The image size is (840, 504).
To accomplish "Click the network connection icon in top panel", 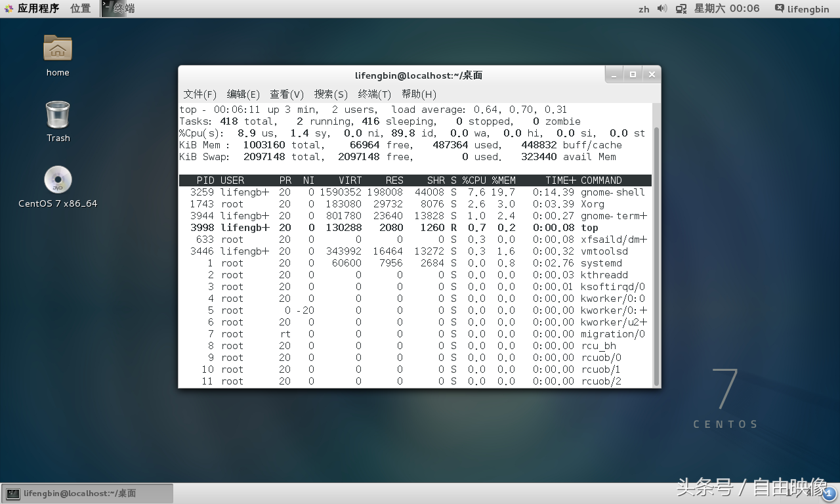I will (x=681, y=9).
